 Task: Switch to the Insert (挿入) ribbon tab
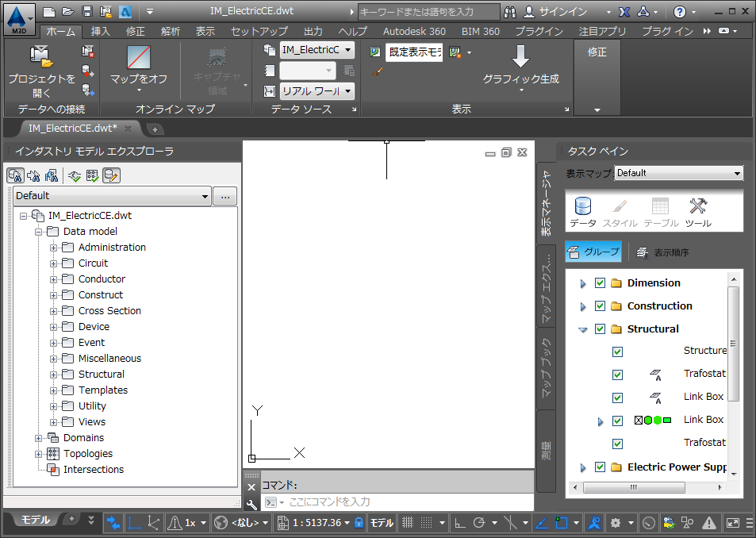pos(100,31)
